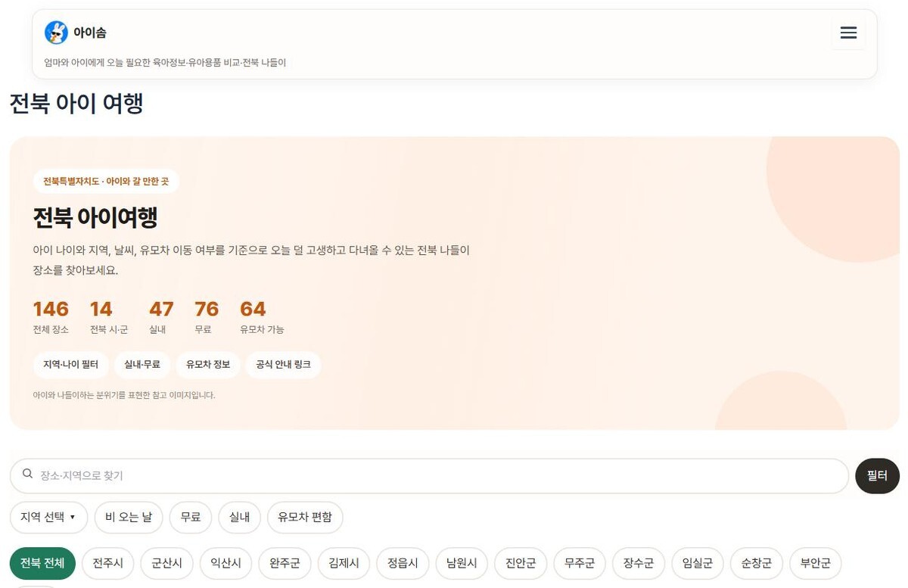Click the 14 전북 시·군 stat
This screenshot has width=908, height=588.
click(109, 317)
